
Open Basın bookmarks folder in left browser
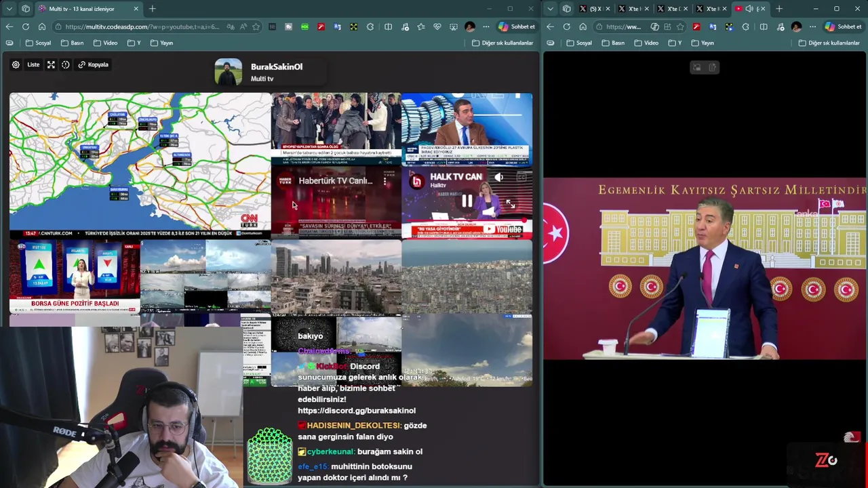click(73, 43)
